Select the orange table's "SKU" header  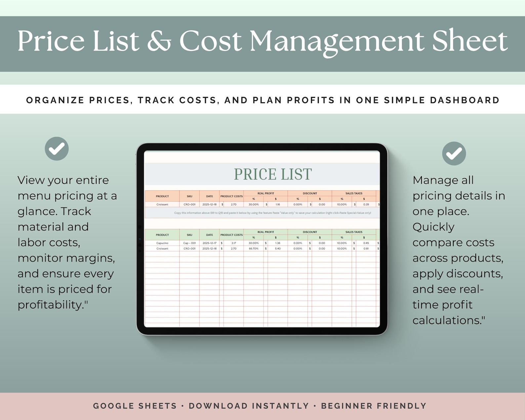(189, 196)
